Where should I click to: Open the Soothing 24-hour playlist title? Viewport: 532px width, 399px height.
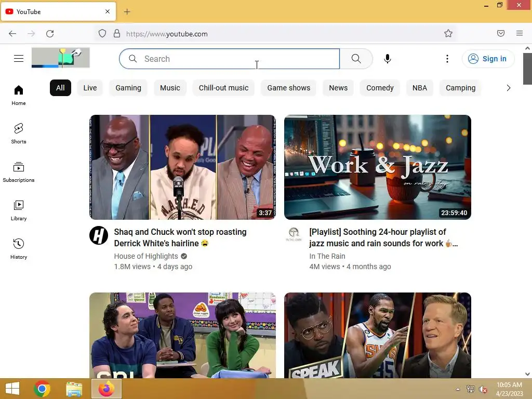[x=383, y=237]
